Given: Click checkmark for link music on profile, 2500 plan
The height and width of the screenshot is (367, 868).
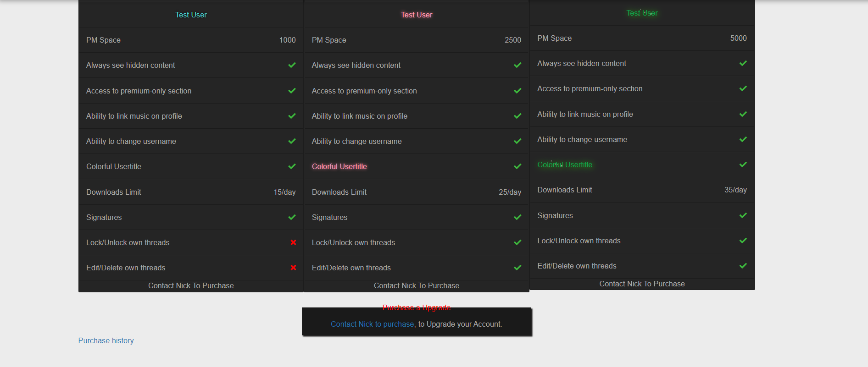Looking at the screenshot, I should 517,116.
